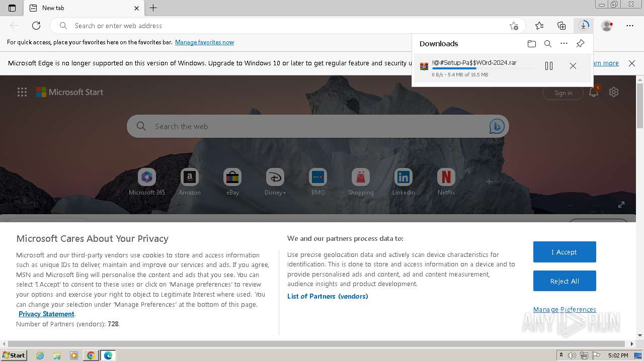Click the Reject All button
The height and width of the screenshot is (362, 644).
pos(565,281)
